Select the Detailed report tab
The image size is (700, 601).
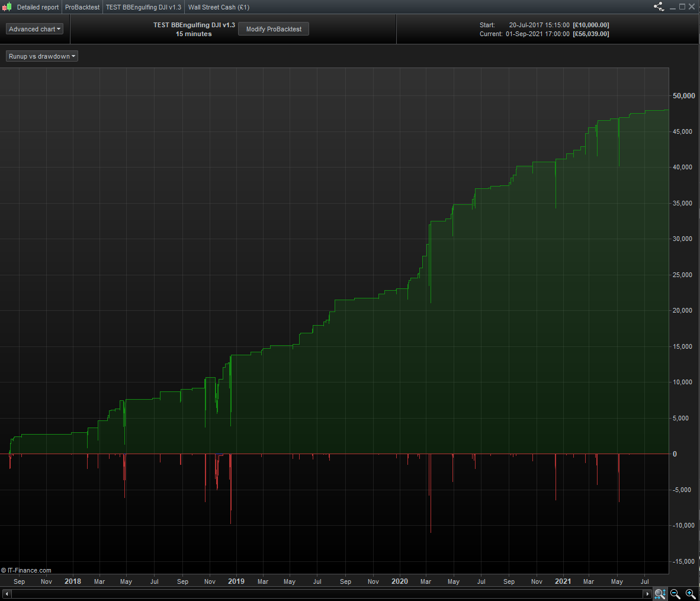tap(38, 7)
